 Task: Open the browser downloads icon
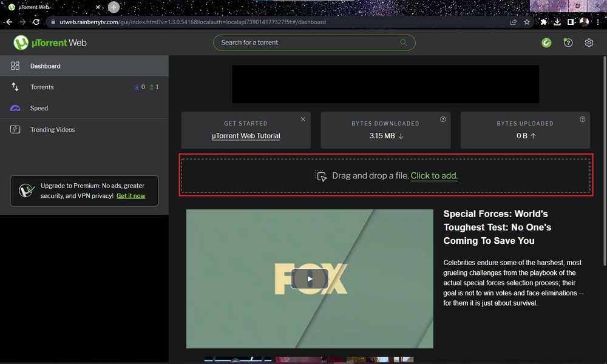557,21
